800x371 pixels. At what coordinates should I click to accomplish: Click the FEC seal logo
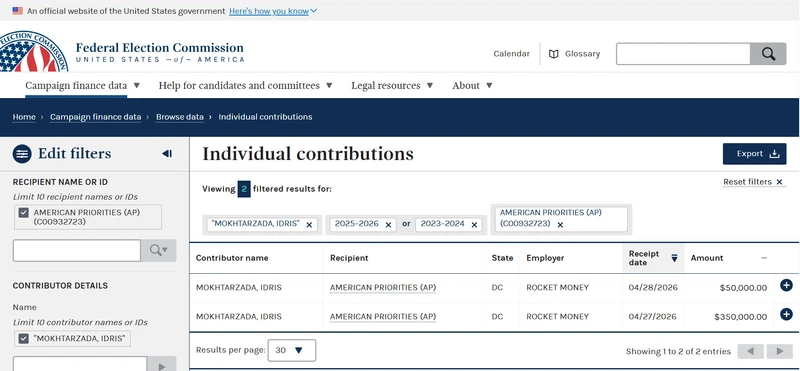click(33, 51)
